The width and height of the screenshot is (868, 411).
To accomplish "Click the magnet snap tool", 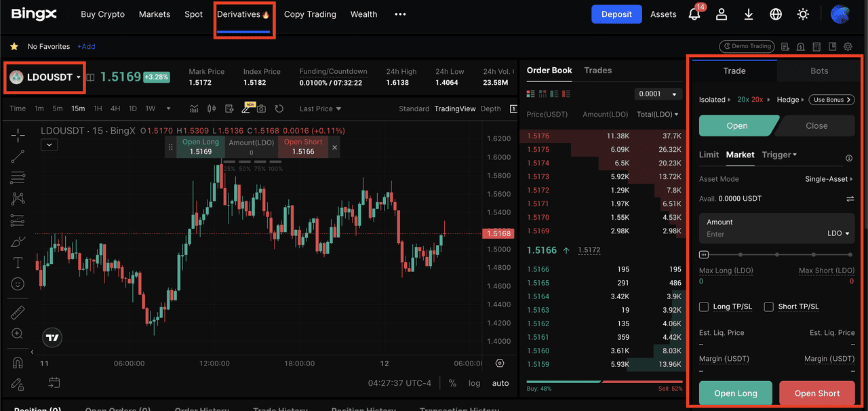I will tap(18, 363).
